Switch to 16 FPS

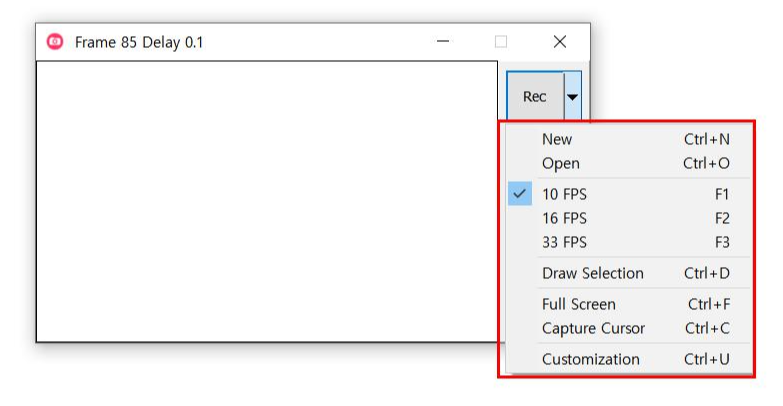pos(629,218)
